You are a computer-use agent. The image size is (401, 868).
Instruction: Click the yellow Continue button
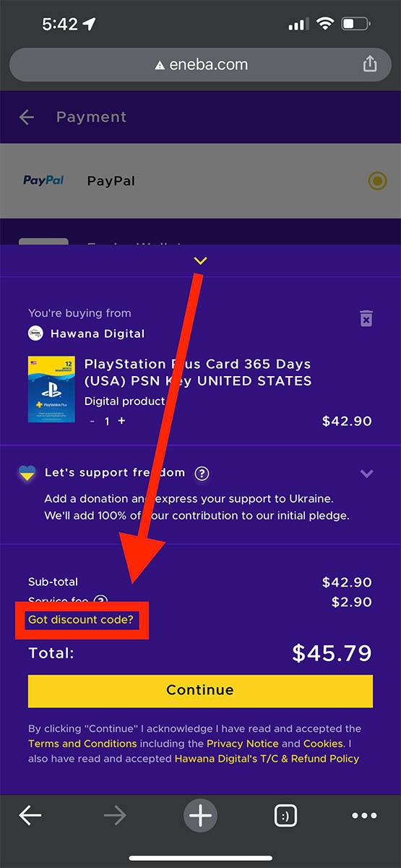coord(200,691)
